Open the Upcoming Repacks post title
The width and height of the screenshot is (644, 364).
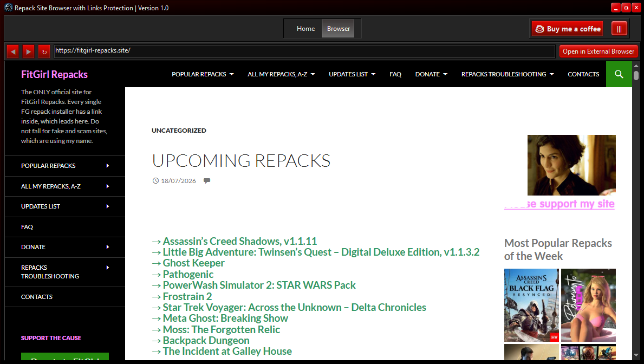point(241,161)
